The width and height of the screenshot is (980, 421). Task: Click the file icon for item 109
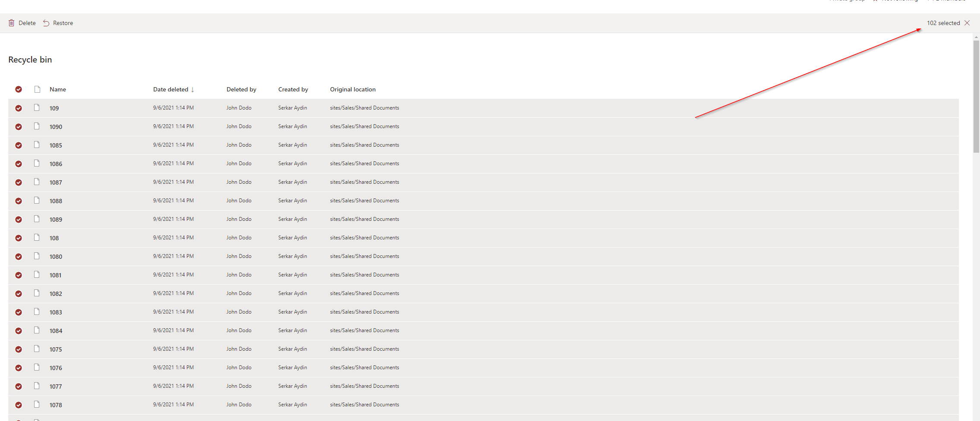coord(37,108)
